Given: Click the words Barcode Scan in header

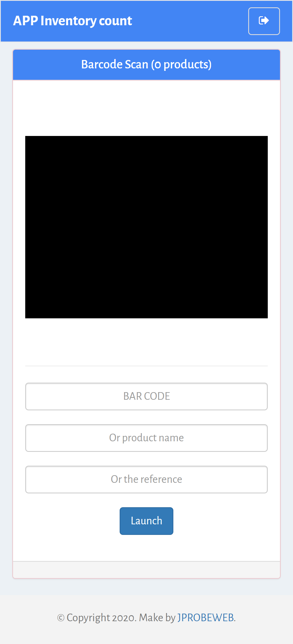Looking at the screenshot, I should coord(115,65).
